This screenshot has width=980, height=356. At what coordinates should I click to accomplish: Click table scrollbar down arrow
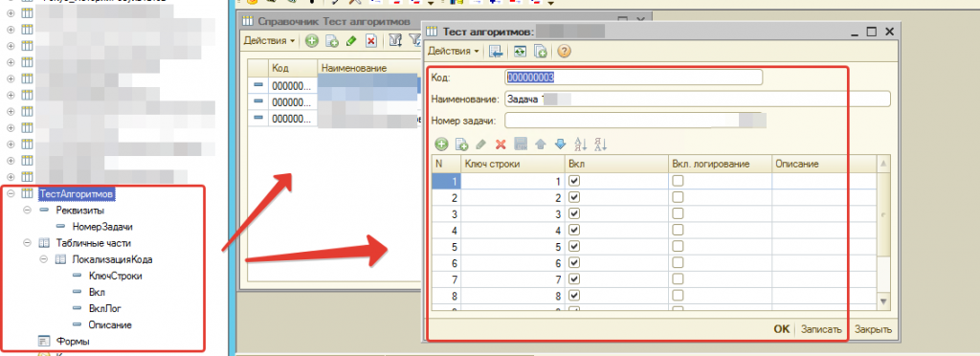[883, 300]
